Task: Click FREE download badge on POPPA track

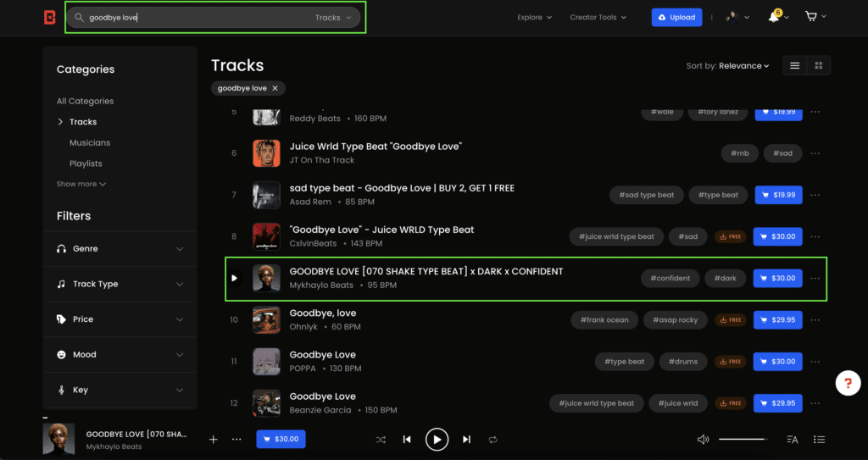Action: tap(730, 362)
